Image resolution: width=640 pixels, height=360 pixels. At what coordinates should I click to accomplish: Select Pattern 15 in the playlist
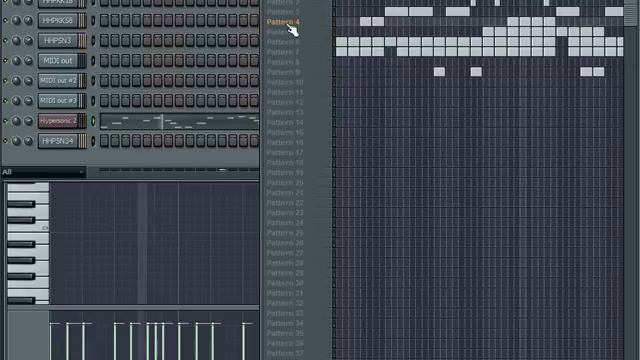click(x=285, y=132)
